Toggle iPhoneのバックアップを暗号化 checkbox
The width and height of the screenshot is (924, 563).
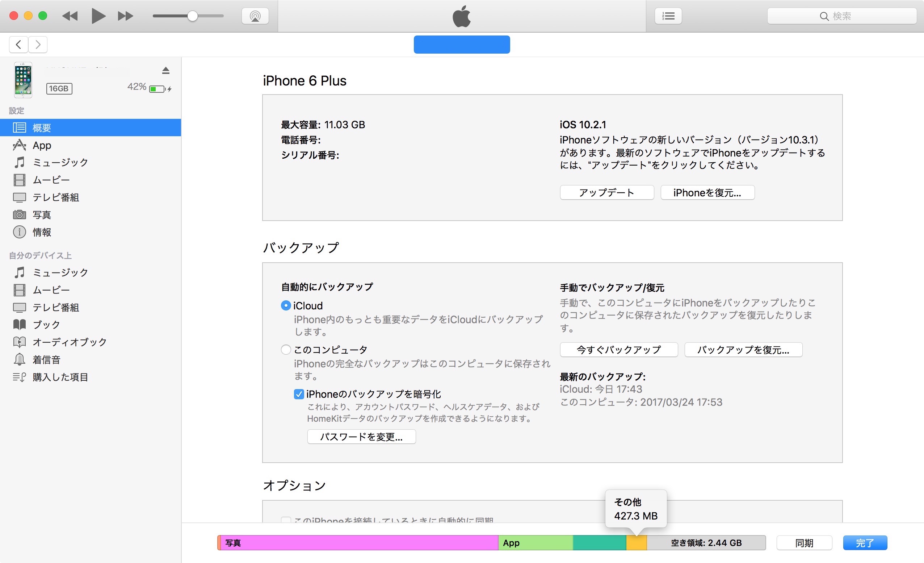click(299, 394)
